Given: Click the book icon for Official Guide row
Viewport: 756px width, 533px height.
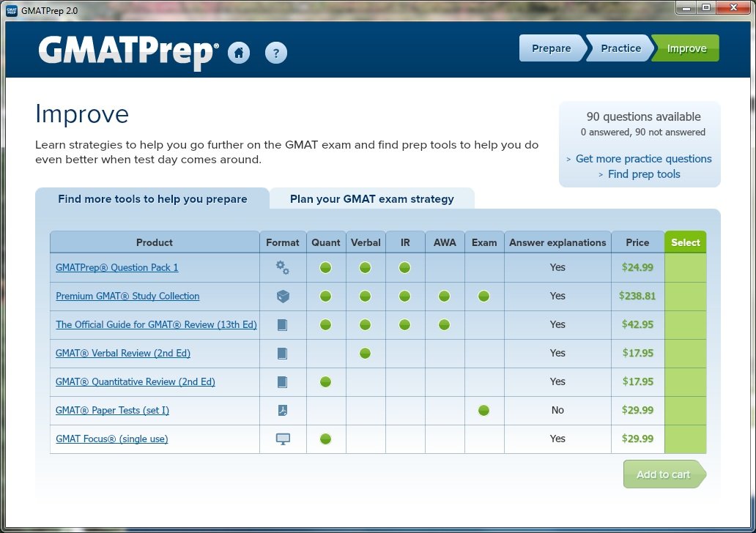Looking at the screenshot, I should click(x=283, y=325).
